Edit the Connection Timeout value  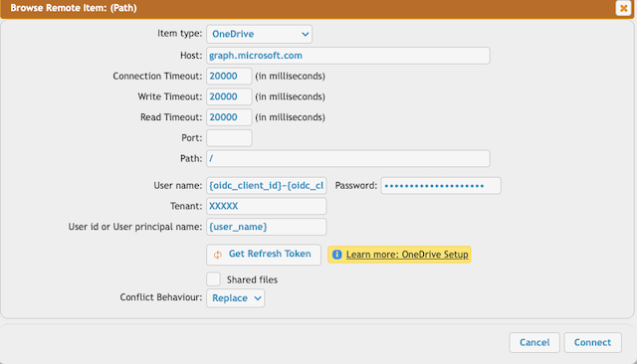pos(229,77)
